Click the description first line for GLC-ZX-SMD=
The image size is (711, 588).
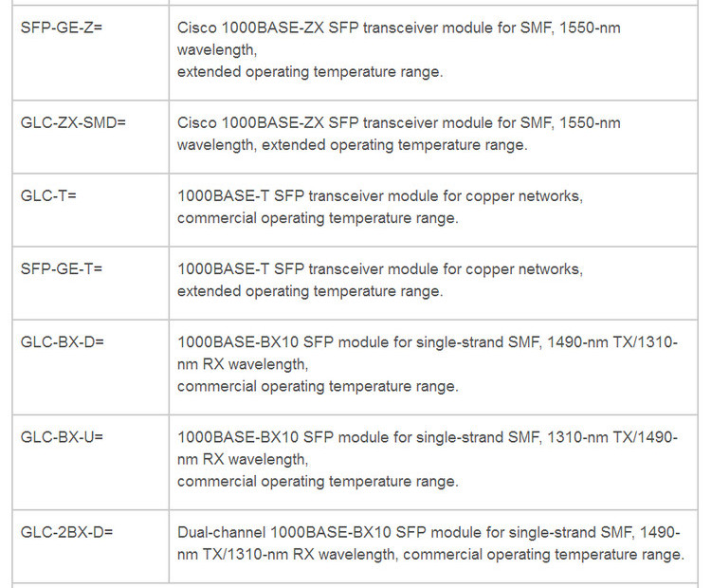tap(398, 123)
